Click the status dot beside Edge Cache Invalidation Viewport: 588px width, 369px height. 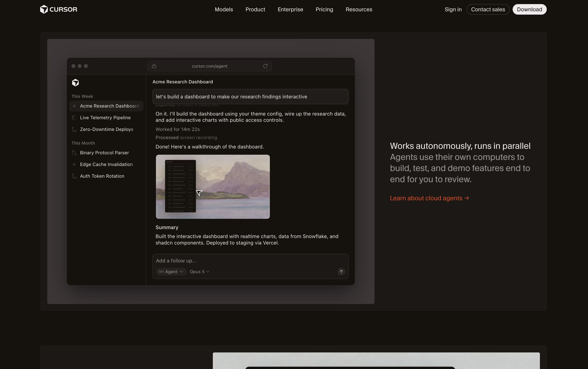[74, 164]
